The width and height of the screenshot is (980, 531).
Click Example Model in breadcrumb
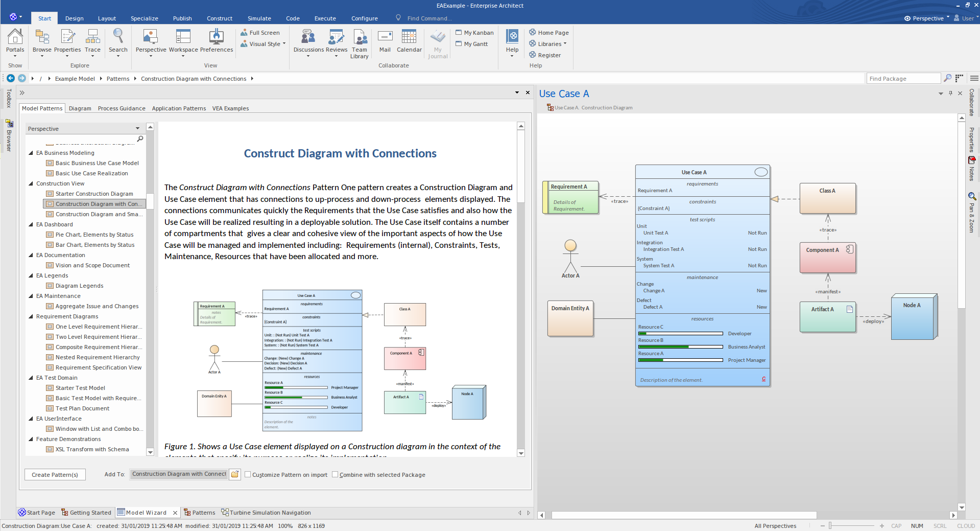click(75, 79)
